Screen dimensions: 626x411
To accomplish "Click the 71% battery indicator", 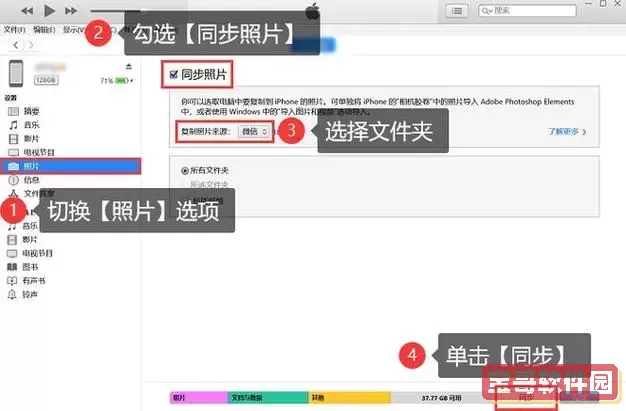I will 117,81.
